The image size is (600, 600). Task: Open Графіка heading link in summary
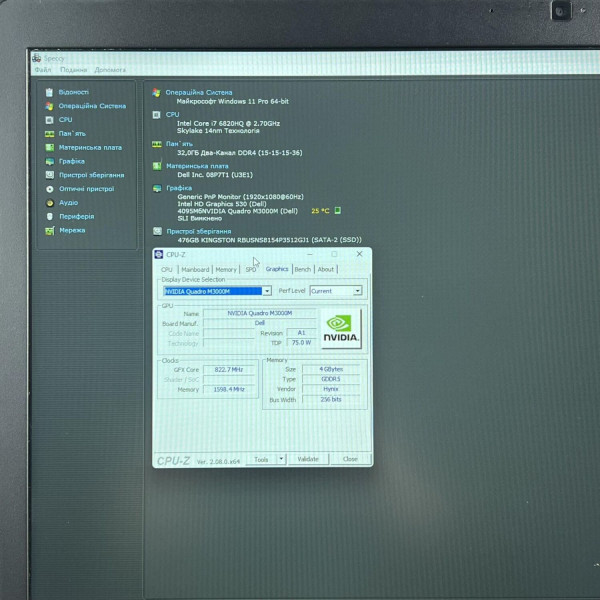[x=179, y=188]
